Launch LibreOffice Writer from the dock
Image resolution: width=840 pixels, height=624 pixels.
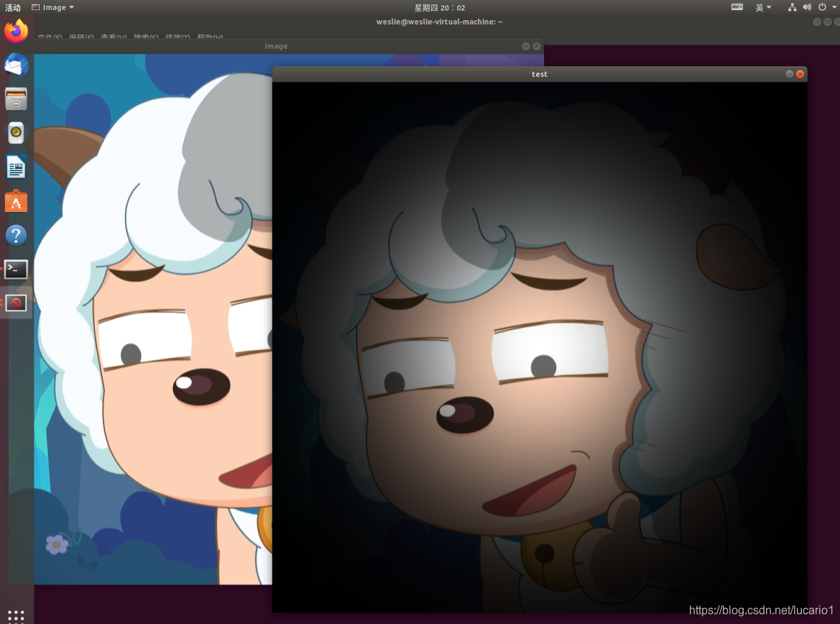pos(16,167)
